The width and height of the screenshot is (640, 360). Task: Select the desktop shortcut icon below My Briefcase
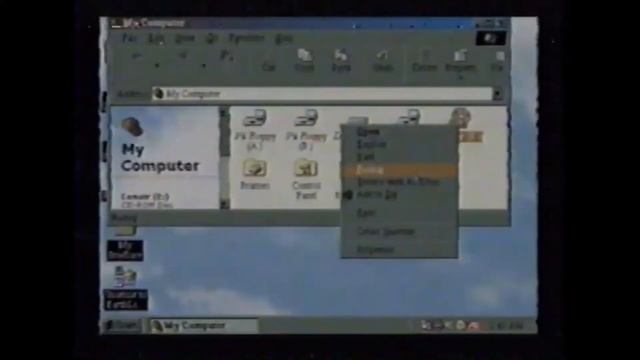[x=125, y=277]
